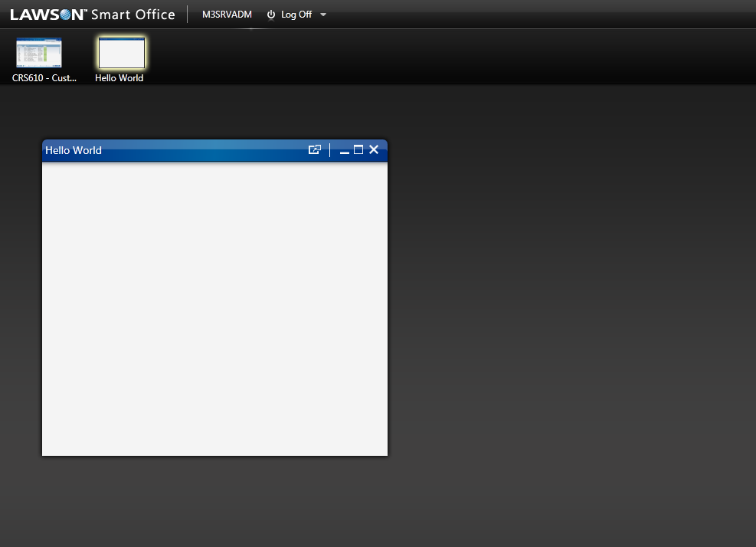
Task: Click the M3SRVADM user name
Action: coord(227,15)
